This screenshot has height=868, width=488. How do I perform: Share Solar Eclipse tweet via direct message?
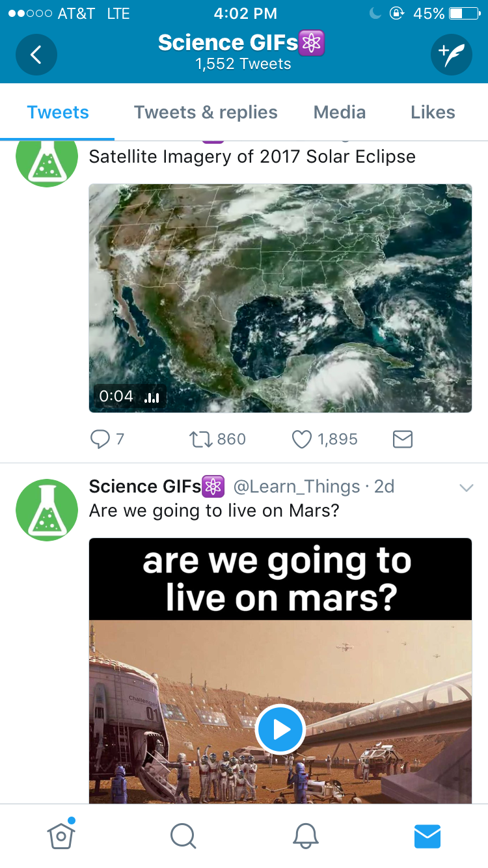coord(403,440)
